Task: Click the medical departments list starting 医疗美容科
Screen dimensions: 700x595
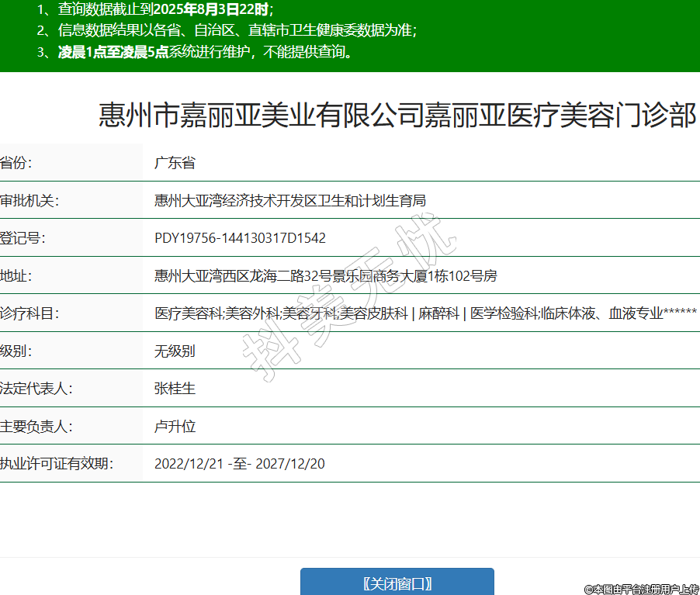Action: coord(425,313)
